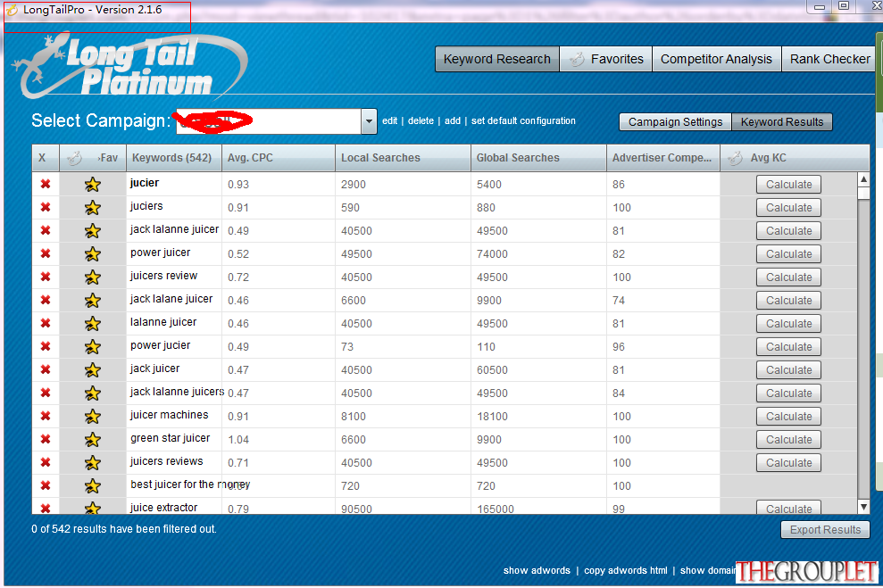
Task: Click scrollbar up arrow in results table
Action: point(863,179)
